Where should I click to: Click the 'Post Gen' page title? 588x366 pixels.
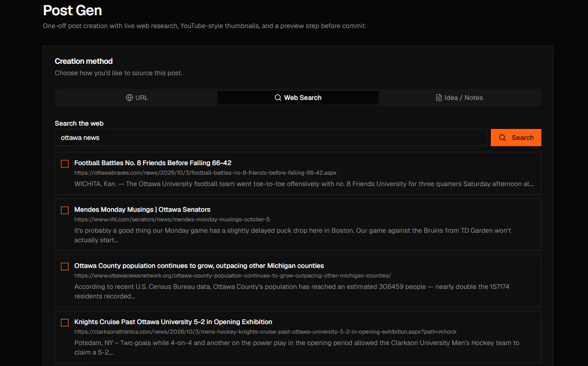coord(72,10)
